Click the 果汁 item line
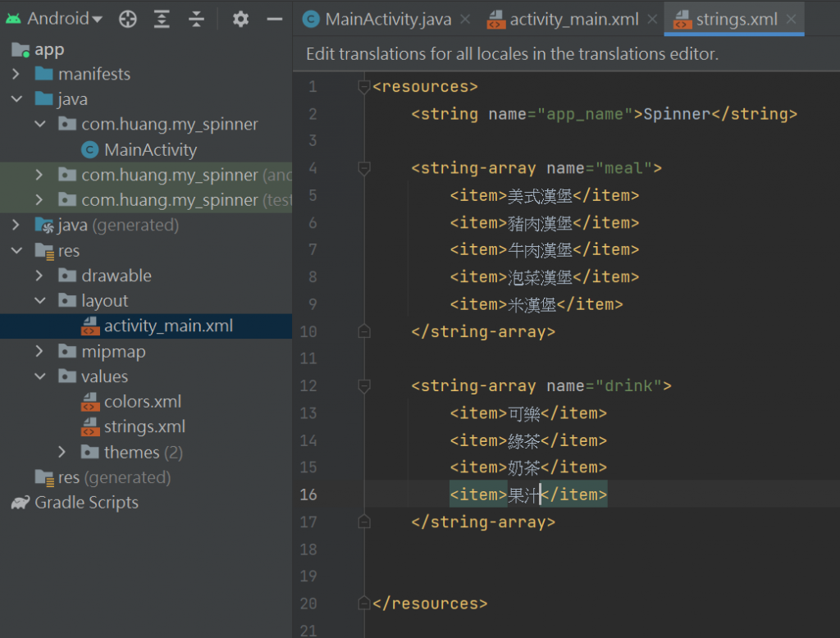Viewport: 840px width, 638px height. pos(528,494)
